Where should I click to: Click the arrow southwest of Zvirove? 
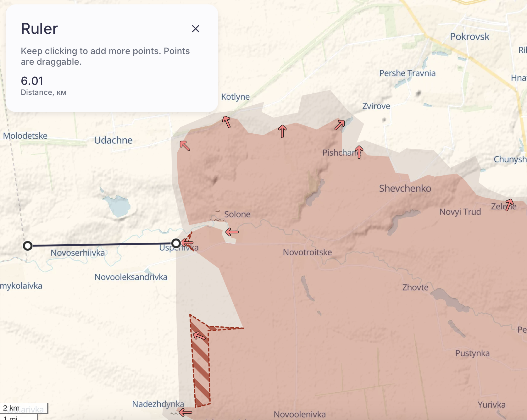(x=340, y=125)
